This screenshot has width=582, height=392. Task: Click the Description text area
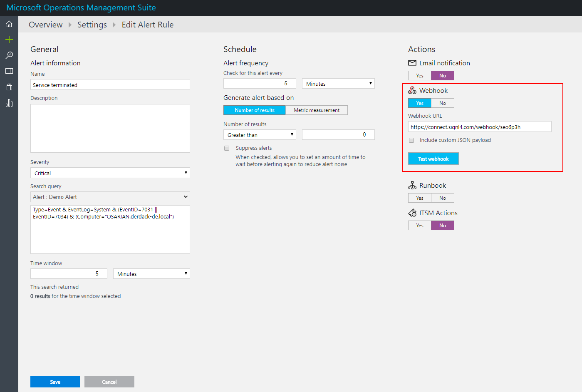coord(110,128)
